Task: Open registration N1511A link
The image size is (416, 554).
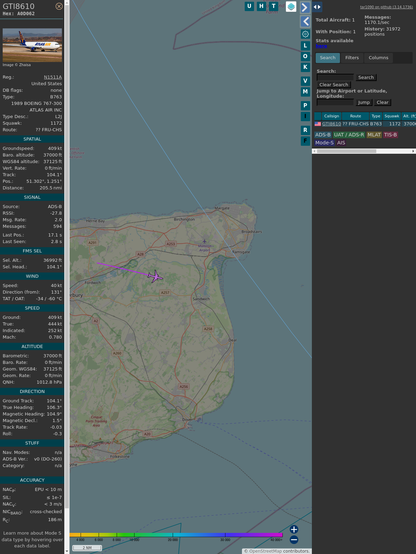Action: coord(53,77)
